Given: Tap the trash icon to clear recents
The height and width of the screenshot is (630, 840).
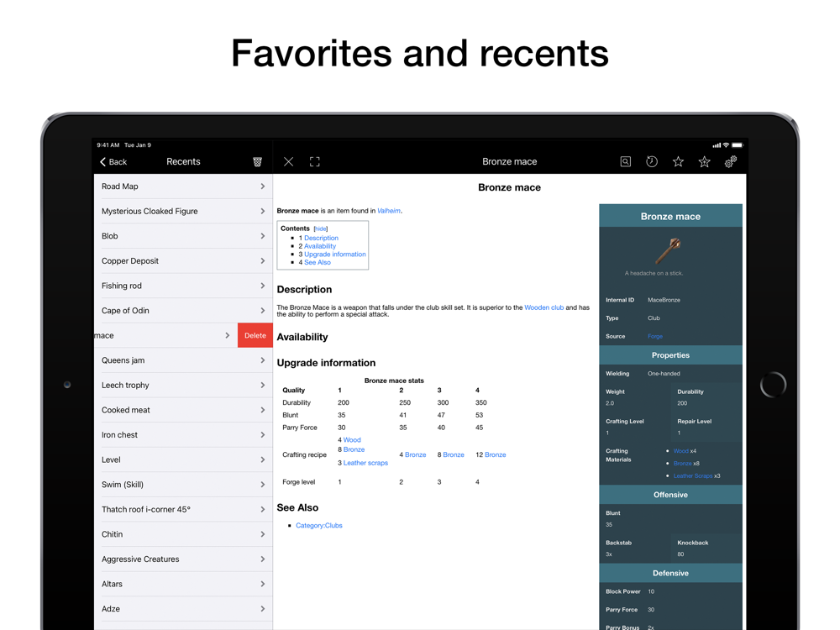Looking at the screenshot, I should click(257, 162).
